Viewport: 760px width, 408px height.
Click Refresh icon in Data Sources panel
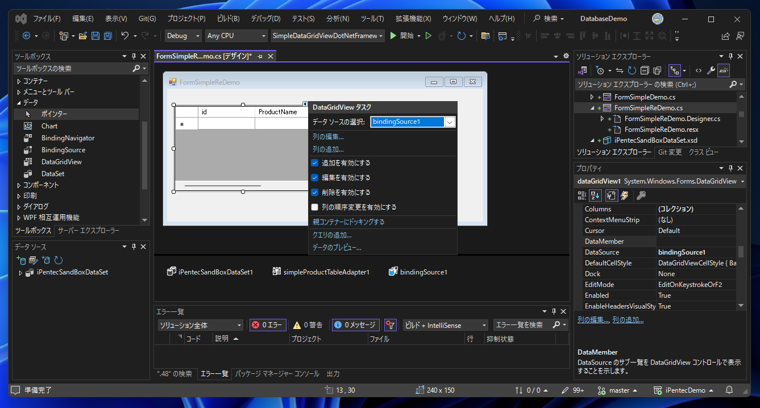pos(59,260)
